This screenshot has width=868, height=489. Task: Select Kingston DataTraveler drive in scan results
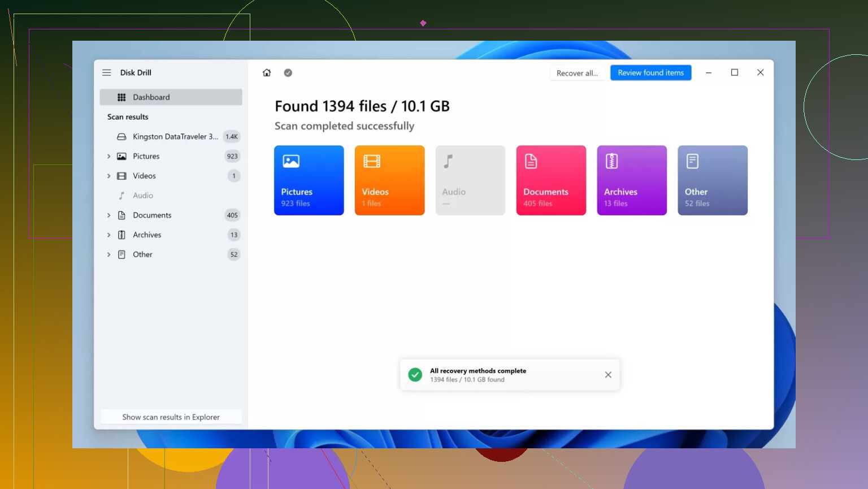175,137
